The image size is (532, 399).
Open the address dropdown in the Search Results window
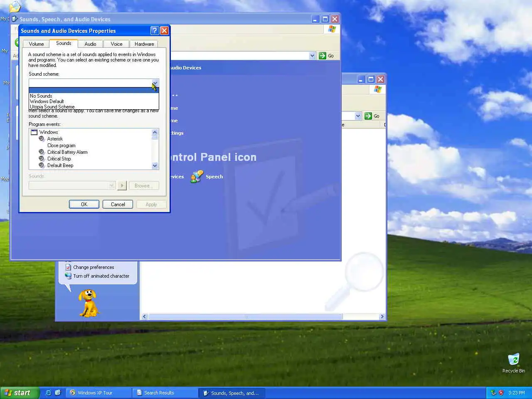pos(358,116)
